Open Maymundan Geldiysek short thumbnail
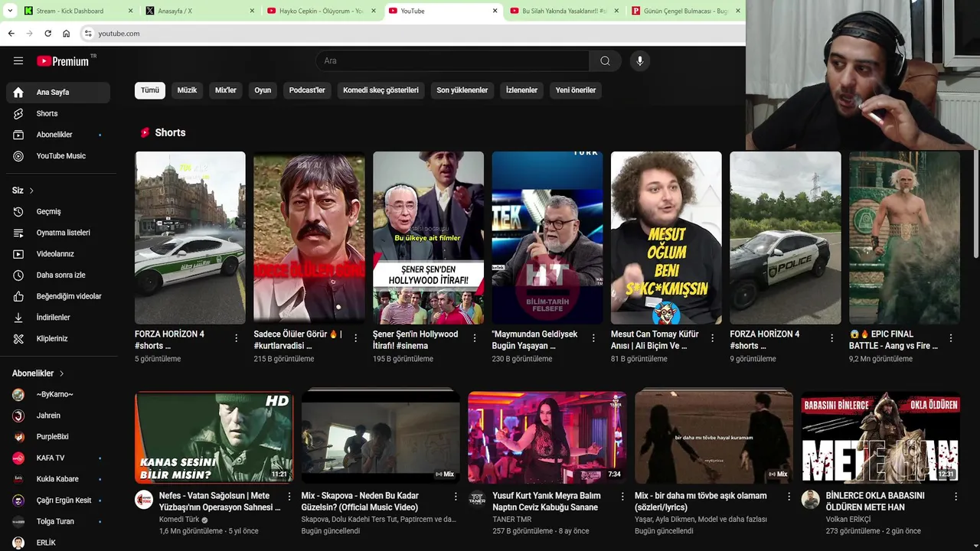 547,237
